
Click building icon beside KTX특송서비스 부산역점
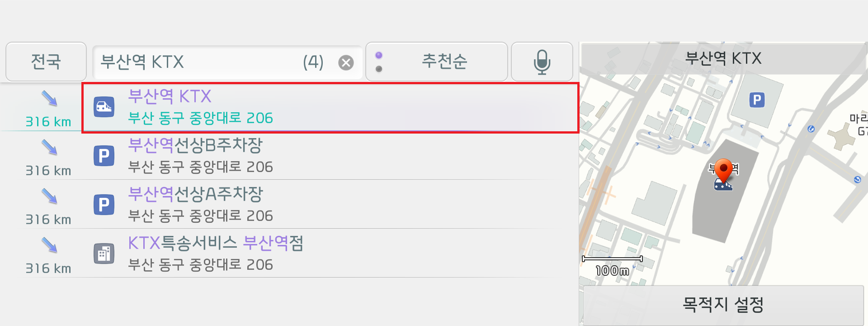tap(104, 254)
